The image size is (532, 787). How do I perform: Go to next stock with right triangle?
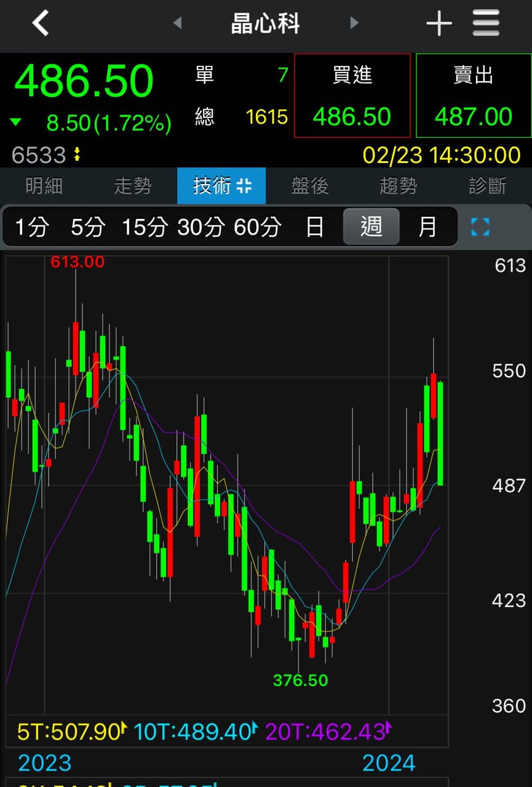click(354, 23)
